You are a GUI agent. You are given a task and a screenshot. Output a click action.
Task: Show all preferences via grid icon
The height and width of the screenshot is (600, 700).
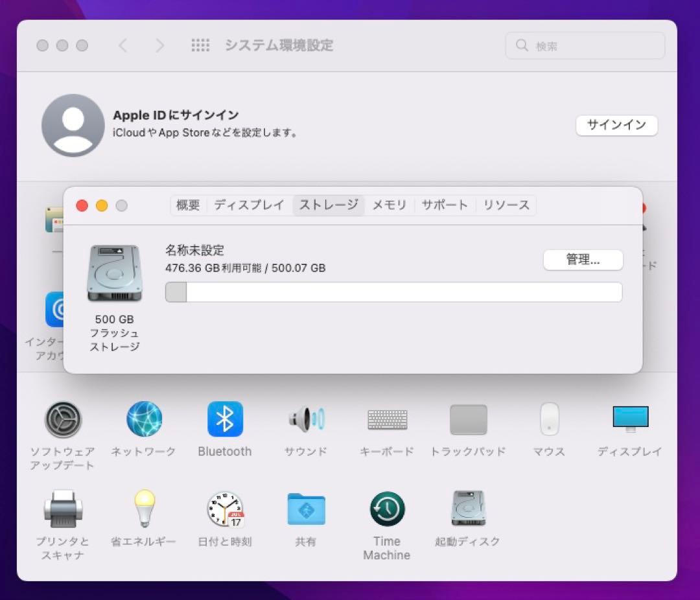point(201,45)
